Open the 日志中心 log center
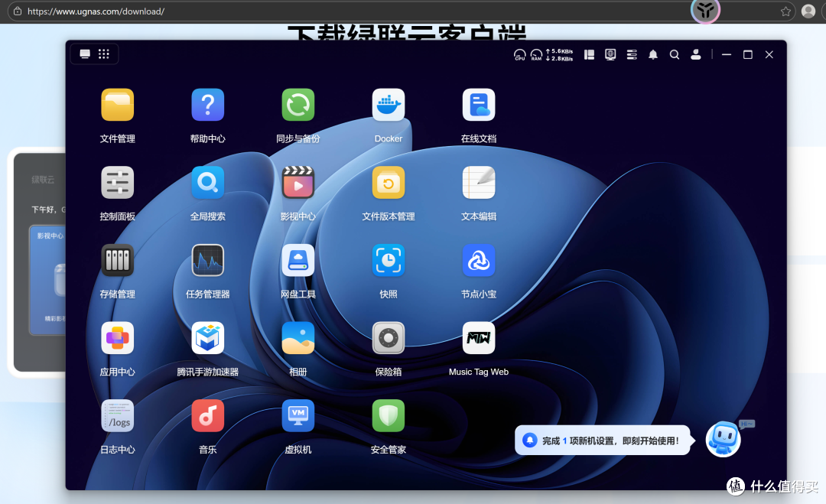This screenshot has height=504, width=826. pyautogui.click(x=118, y=416)
